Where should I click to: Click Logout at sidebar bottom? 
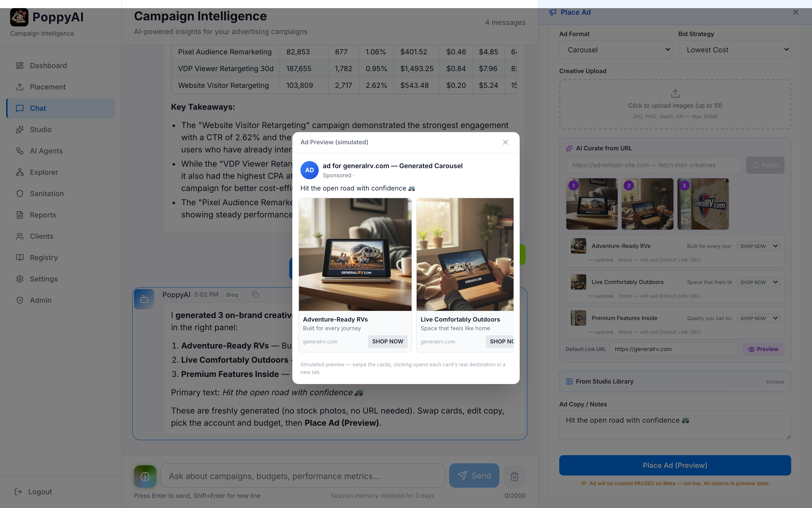point(33,491)
